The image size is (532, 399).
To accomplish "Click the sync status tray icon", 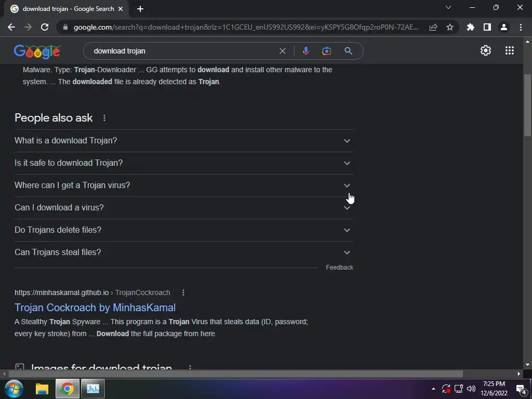I will coord(446,389).
